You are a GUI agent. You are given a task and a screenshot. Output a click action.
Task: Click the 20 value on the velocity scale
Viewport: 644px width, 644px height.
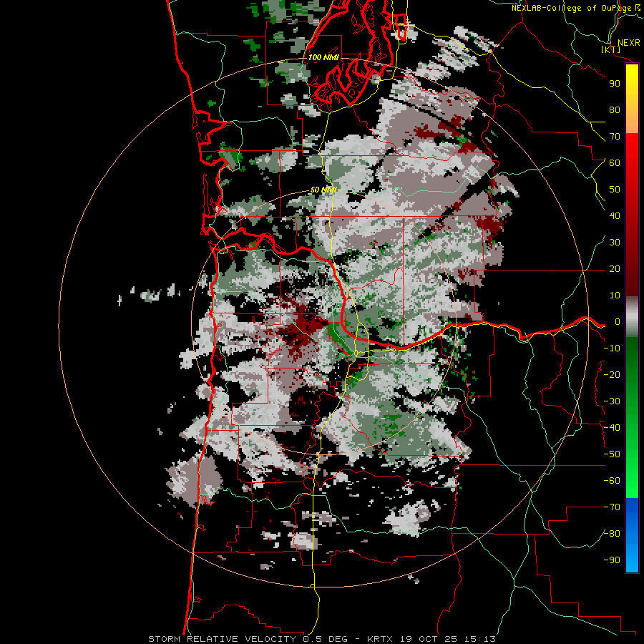point(615,269)
